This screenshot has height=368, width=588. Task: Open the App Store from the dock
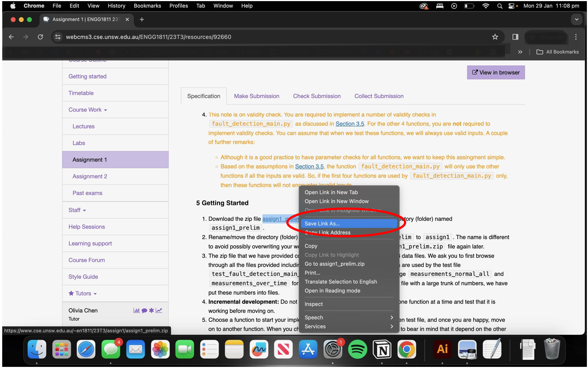[308, 349]
